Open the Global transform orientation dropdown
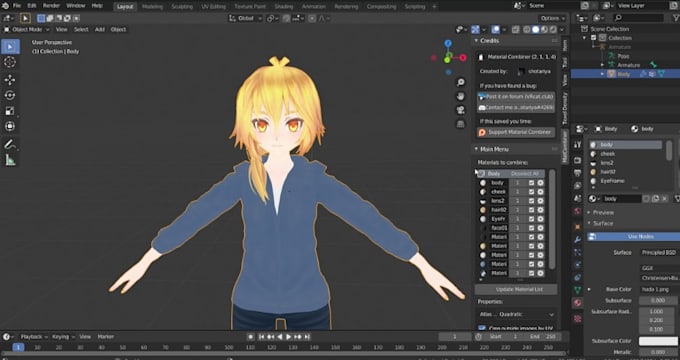This screenshot has width=680, height=360. (245, 18)
